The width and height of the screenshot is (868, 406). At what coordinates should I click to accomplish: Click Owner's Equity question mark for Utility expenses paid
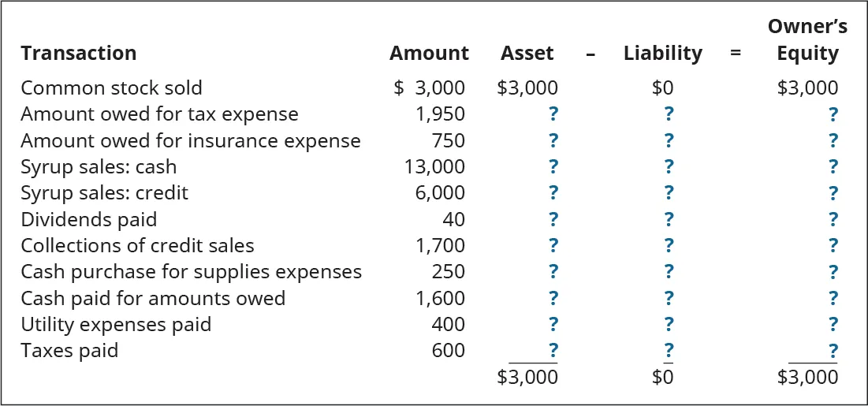point(833,324)
